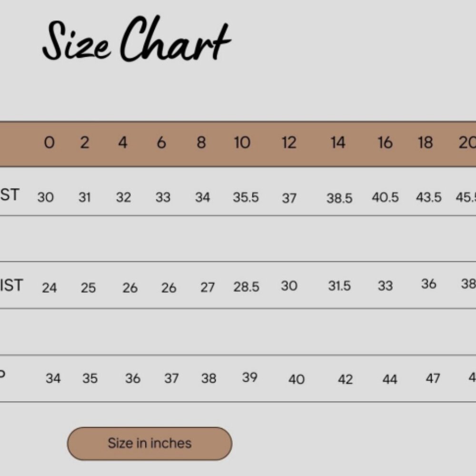Select size 0 column header

(x=50, y=142)
